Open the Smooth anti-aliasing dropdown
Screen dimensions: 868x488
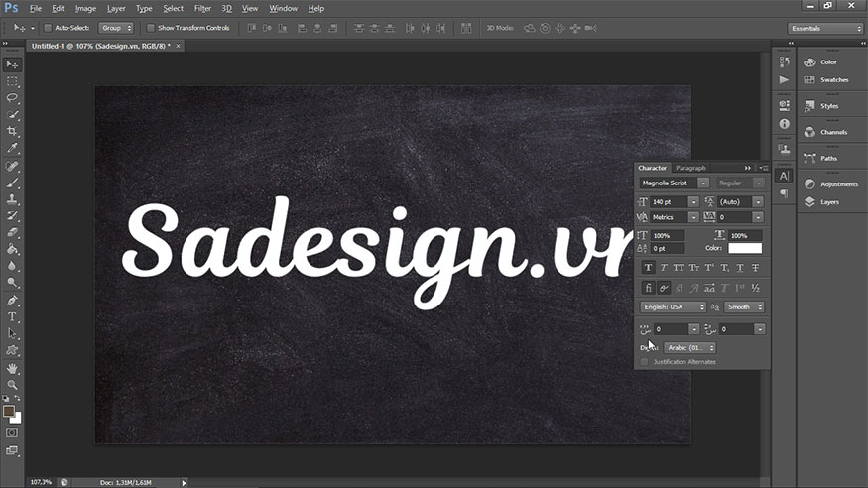[744, 307]
